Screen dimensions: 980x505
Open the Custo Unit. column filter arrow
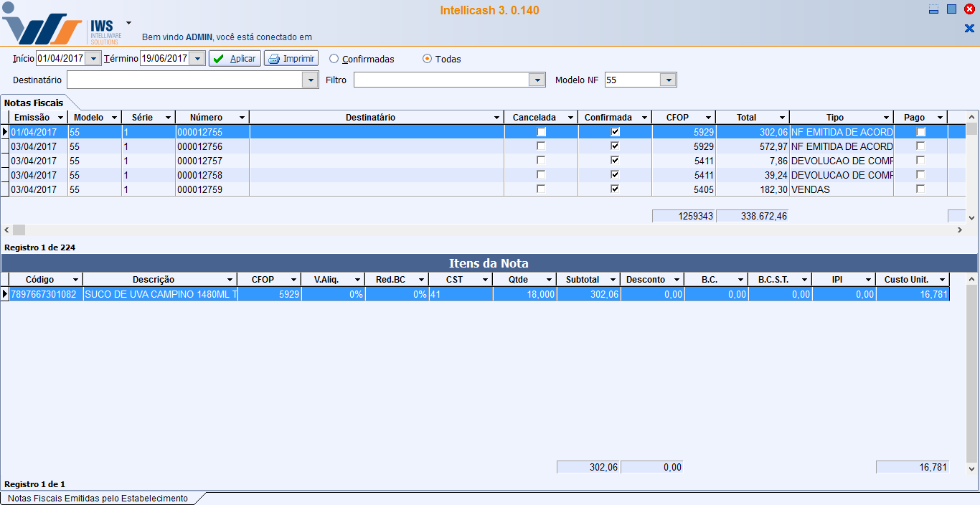coord(942,280)
